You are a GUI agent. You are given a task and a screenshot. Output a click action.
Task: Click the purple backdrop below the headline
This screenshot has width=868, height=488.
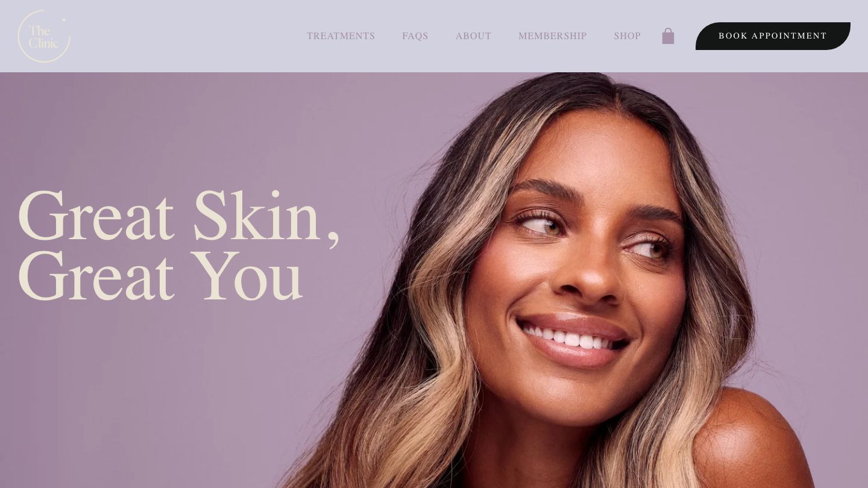point(151,398)
